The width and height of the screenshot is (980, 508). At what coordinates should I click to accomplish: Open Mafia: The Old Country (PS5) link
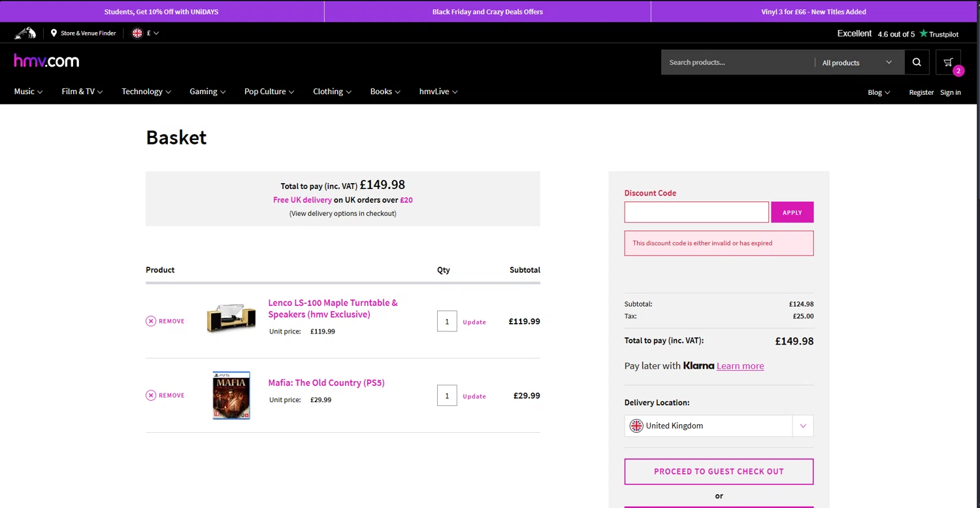tap(326, 382)
